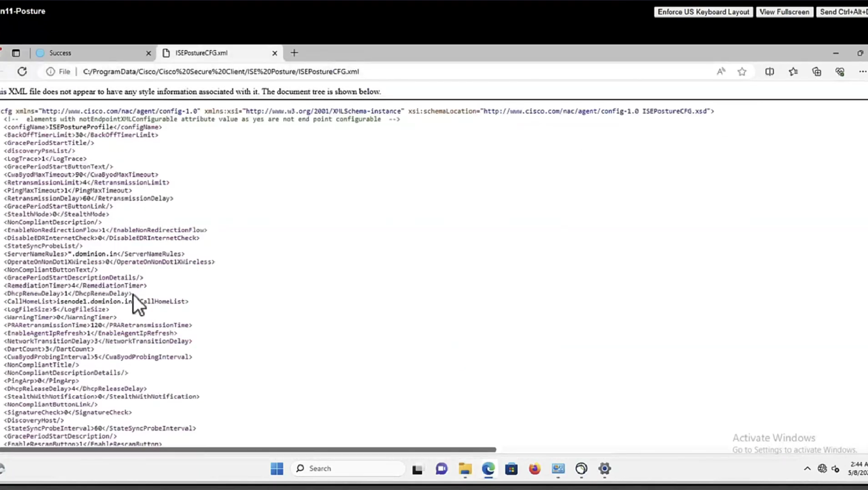868x490 pixels.
Task: Open Firefox from the taskbar
Action: (x=534, y=469)
